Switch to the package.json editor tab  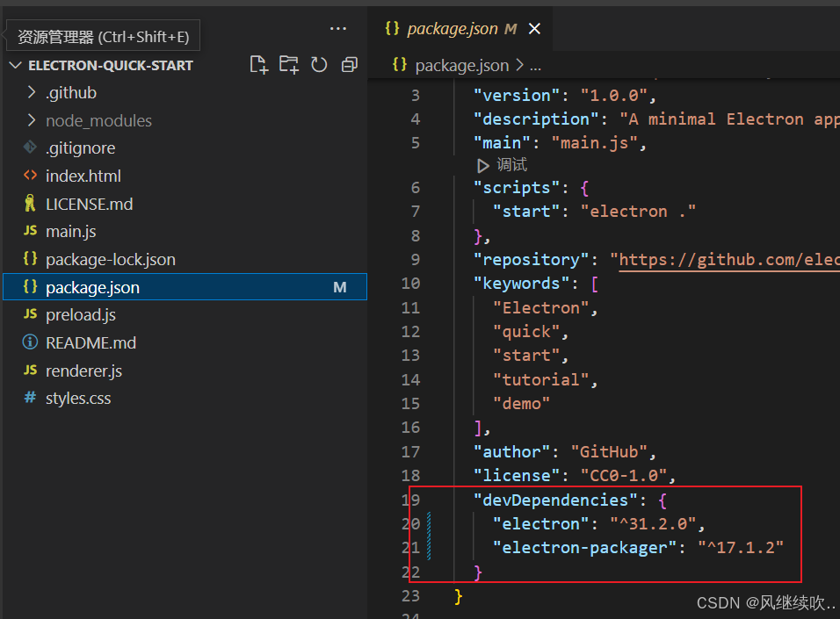click(x=452, y=29)
